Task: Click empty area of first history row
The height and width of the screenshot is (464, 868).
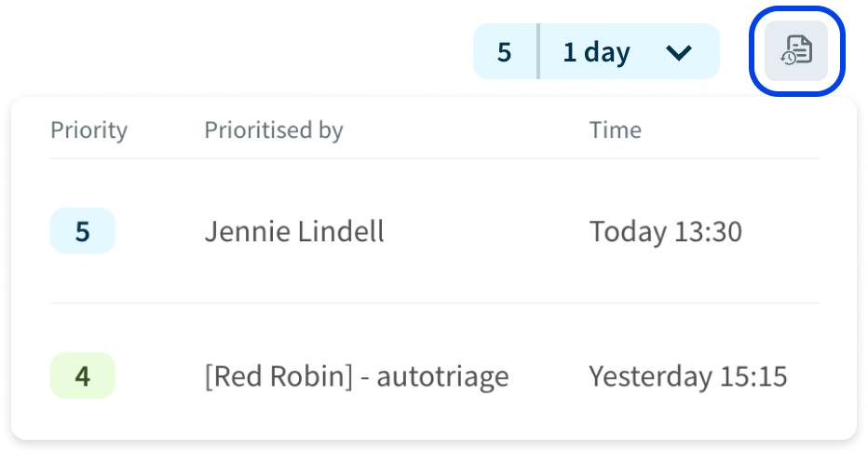Action: [487, 231]
